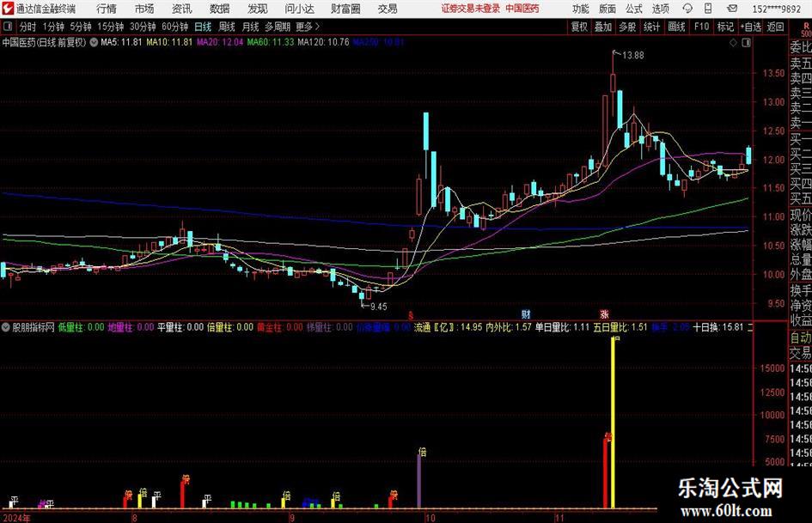The image size is (812, 523).
Task: Click the panel toggle icon left of 分时
Action: click(x=8, y=27)
